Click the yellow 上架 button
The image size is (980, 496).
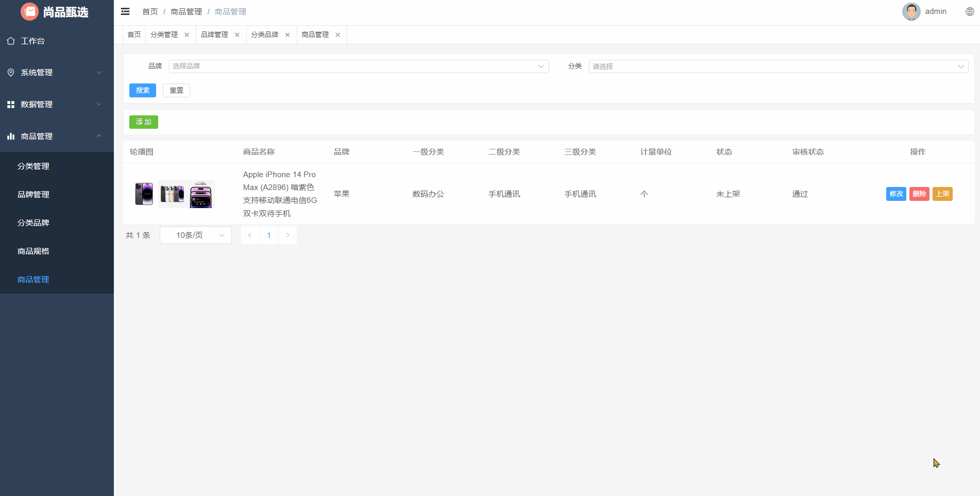click(x=942, y=194)
